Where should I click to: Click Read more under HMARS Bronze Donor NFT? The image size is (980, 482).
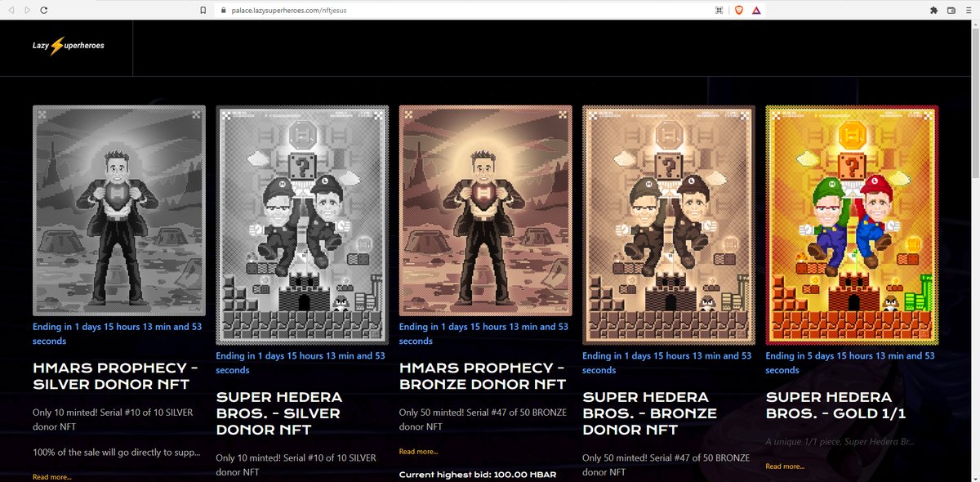pyautogui.click(x=418, y=451)
